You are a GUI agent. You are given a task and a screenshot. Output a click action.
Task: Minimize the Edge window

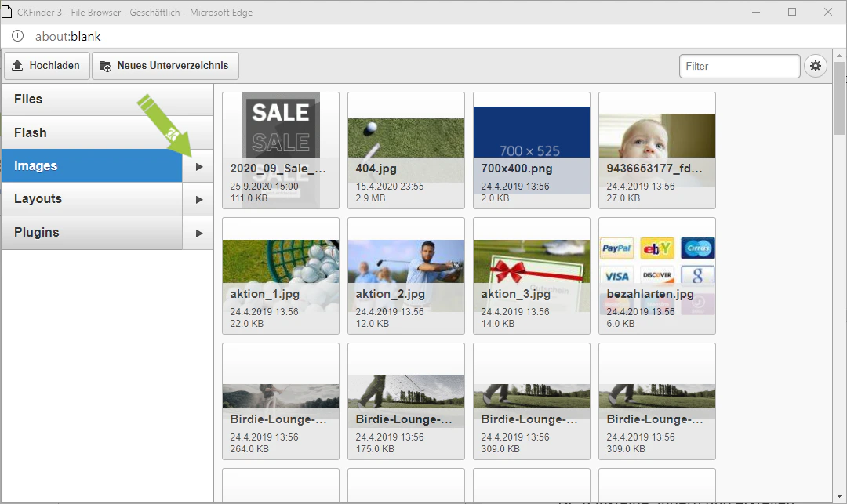click(756, 12)
